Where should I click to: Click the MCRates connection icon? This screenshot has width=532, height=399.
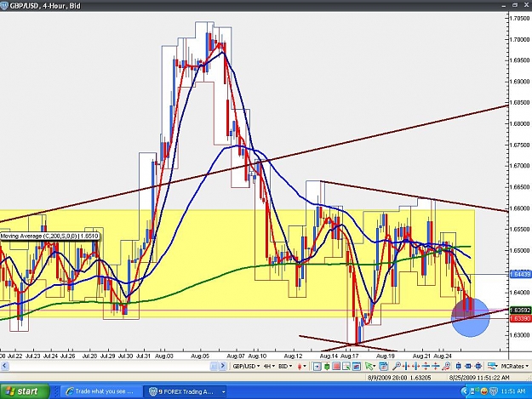click(492, 366)
